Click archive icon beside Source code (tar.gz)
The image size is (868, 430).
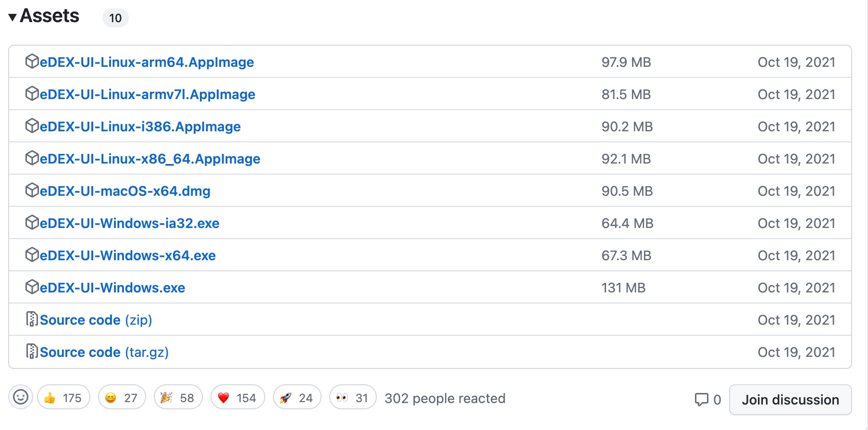32,352
